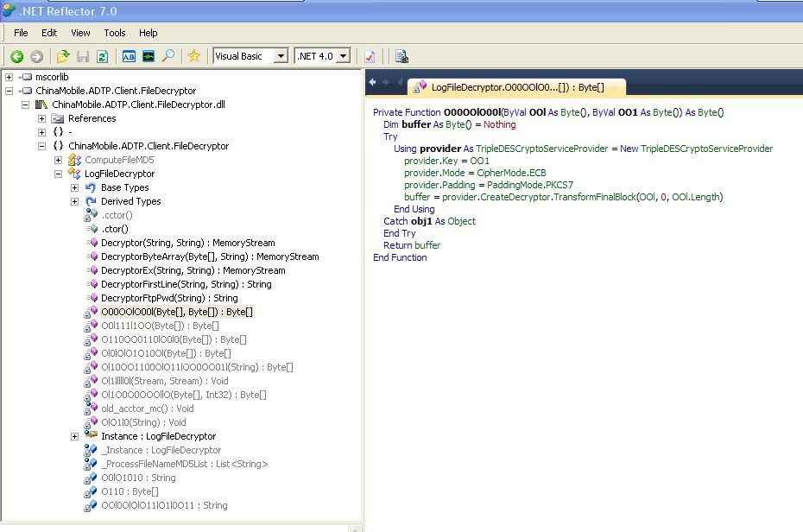Screen dimensions: 803x532
Task: Select the LogFileDecryptor.O00OOlO0 code tab
Action: coord(517,87)
